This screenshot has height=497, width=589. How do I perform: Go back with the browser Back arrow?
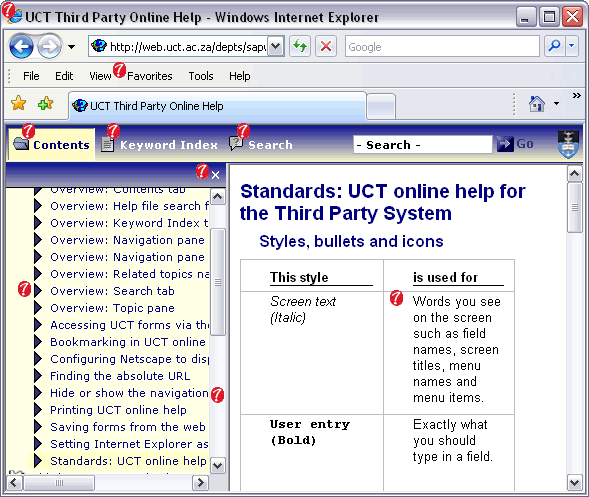21,47
